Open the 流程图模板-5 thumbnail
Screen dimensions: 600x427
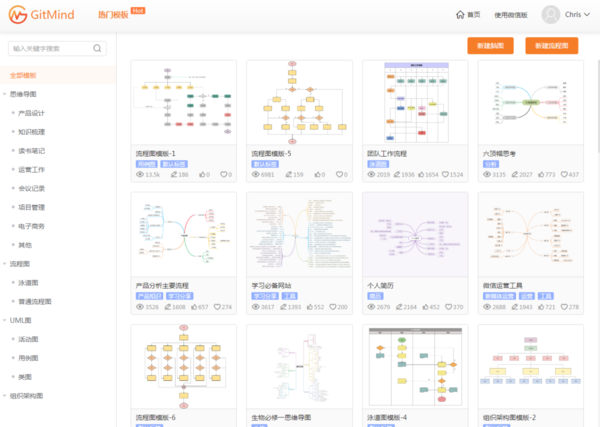coord(299,103)
